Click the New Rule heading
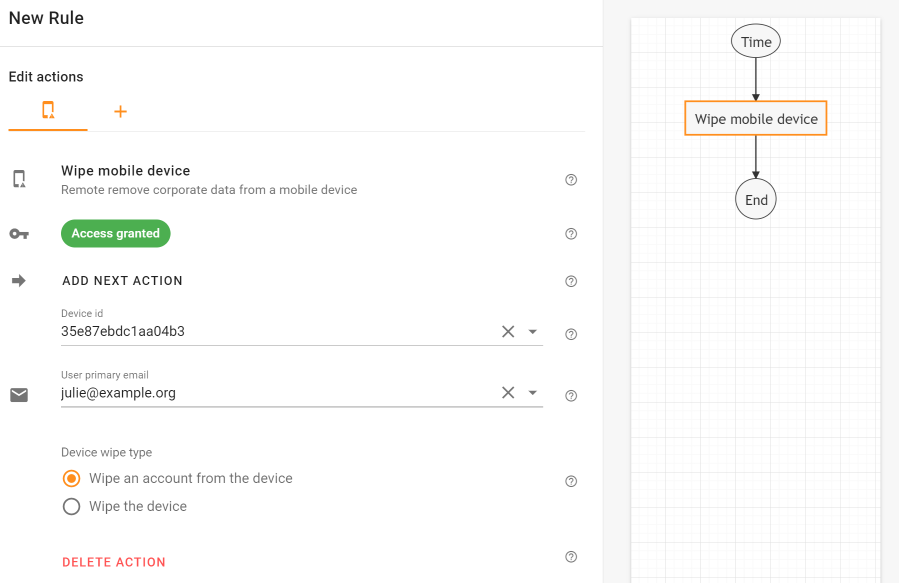 click(46, 18)
